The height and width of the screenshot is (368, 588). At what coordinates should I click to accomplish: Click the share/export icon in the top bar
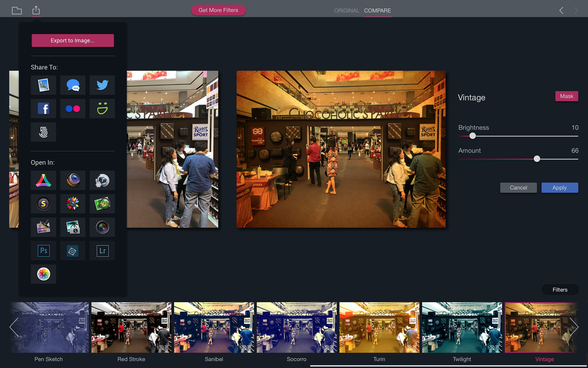point(36,10)
